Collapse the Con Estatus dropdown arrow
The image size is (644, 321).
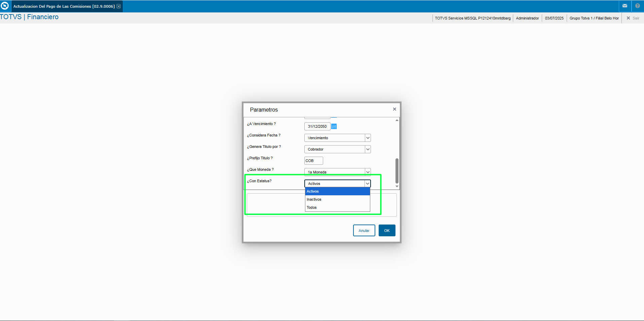pyautogui.click(x=368, y=184)
